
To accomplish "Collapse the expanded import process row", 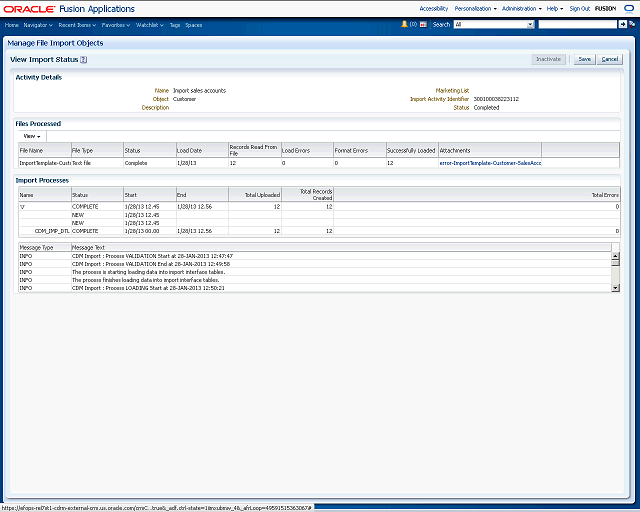I will point(23,206).
